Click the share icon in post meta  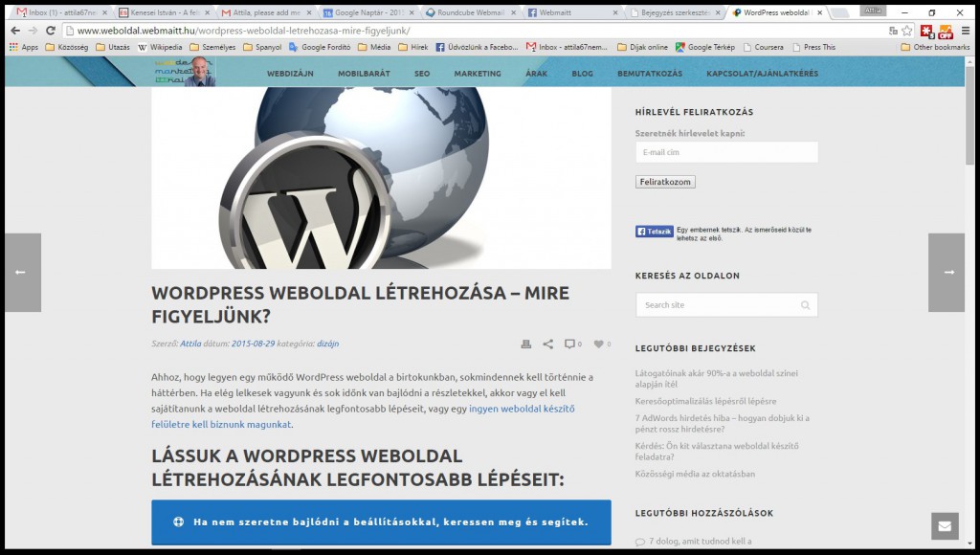(x=547, y=344)
